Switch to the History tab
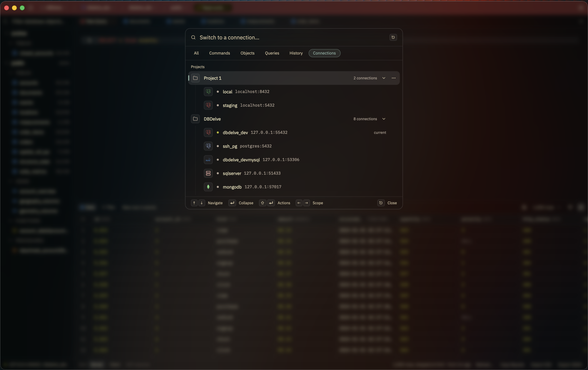The height and width of the screenshot is (370, 588). point(296,53)
